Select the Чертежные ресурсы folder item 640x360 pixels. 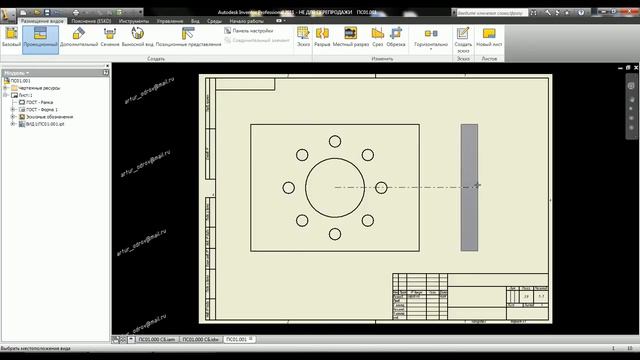[36, 88]
